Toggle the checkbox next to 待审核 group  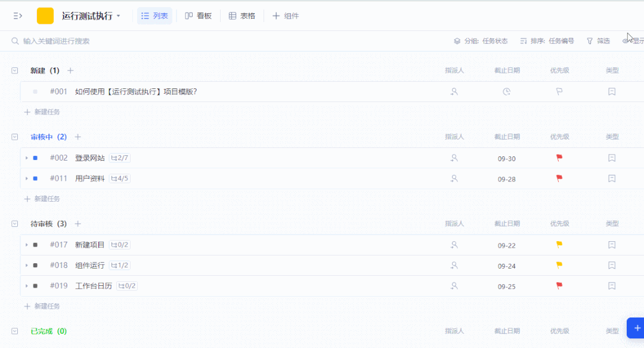coord(14,223)
